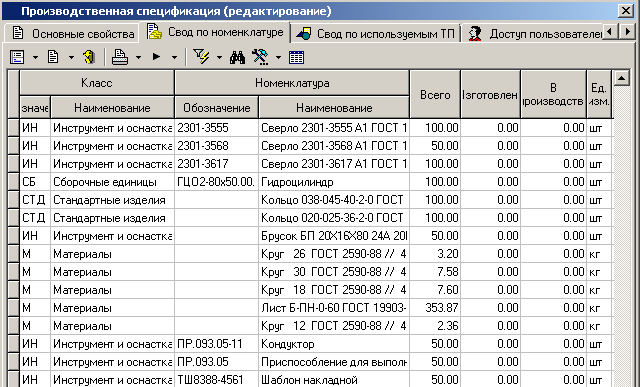640x387 pixels.
Task: Click the Брусок БП 20Х16Х80 cell
Action: (334, 236)
